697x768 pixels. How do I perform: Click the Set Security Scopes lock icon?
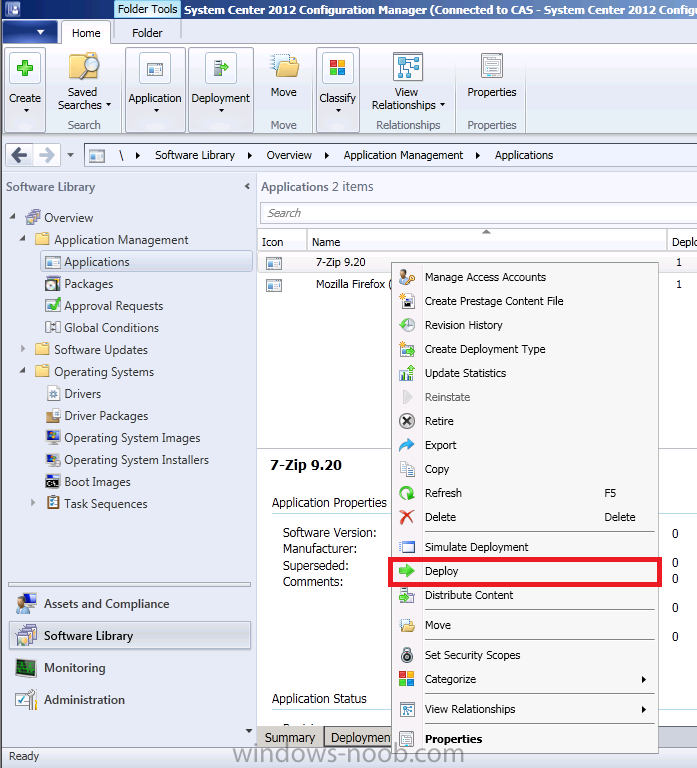coord(407,655)
